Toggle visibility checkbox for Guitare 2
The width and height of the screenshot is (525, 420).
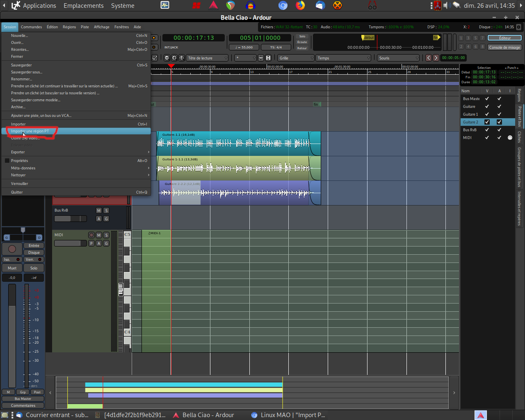487,122
